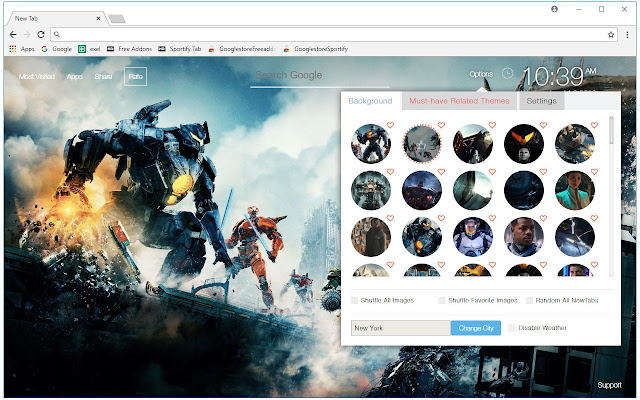Enable Shuffle Favorite Images checkbox
Image resolution: width=640 pixels, height=400 pixels.
(x=442, y=300)
